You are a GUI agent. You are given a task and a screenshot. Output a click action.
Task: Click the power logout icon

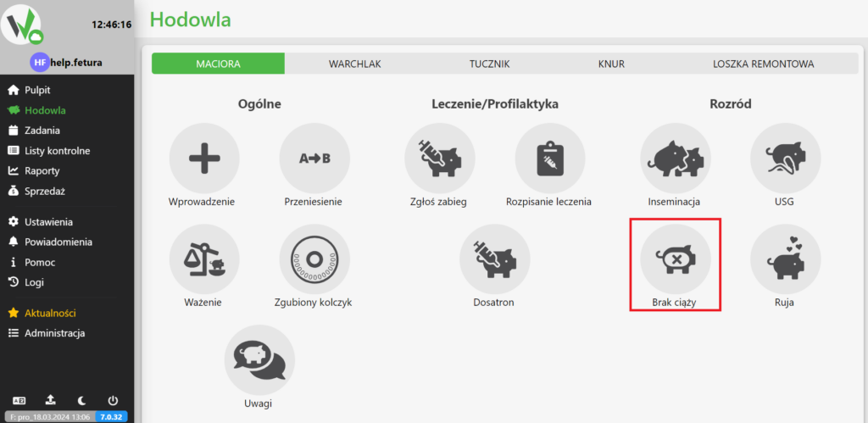click(x=113, y=400)
